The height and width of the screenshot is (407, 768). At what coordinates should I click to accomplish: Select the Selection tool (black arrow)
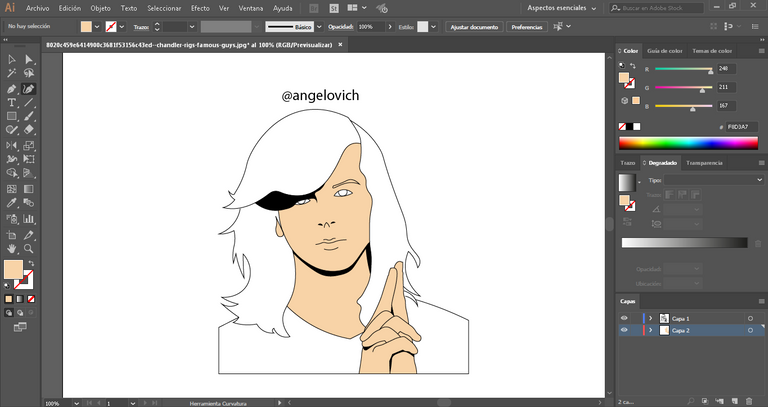click(11, 59)
